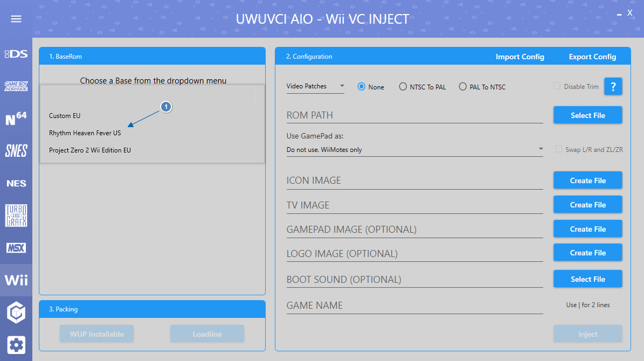Click the GAMEPAD IMAGE path field

(x=415, y=230)
